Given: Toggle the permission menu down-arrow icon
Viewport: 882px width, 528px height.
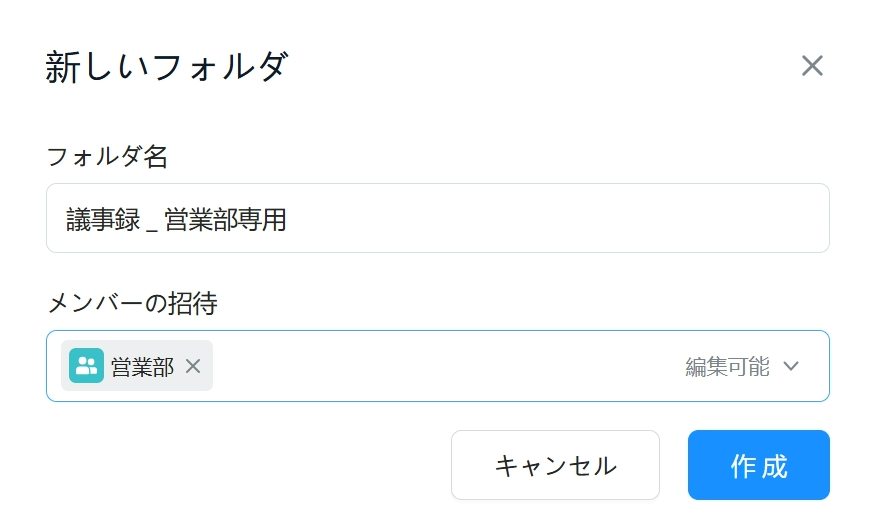Looking at the screenshot, I should tap(791, 366).
